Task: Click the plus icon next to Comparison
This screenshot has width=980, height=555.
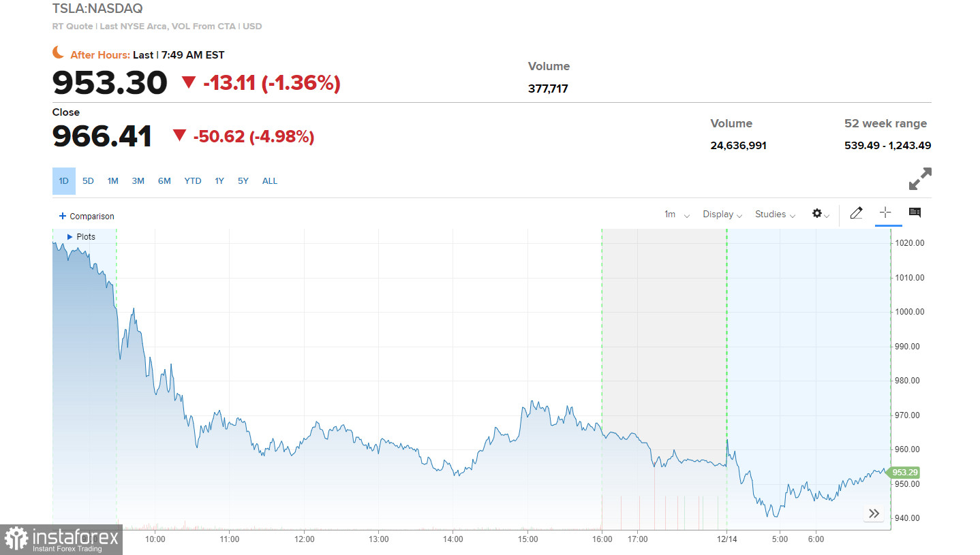Action: click(63, 217)
